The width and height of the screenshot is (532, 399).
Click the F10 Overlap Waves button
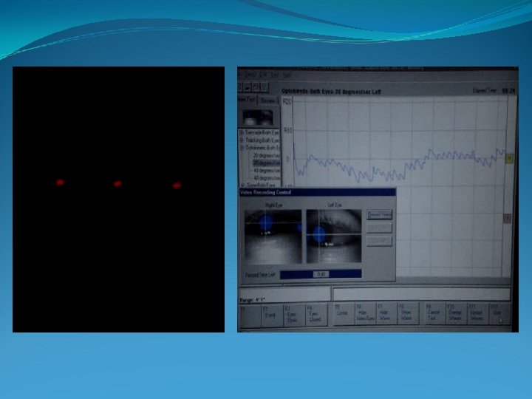pos(456,313)
